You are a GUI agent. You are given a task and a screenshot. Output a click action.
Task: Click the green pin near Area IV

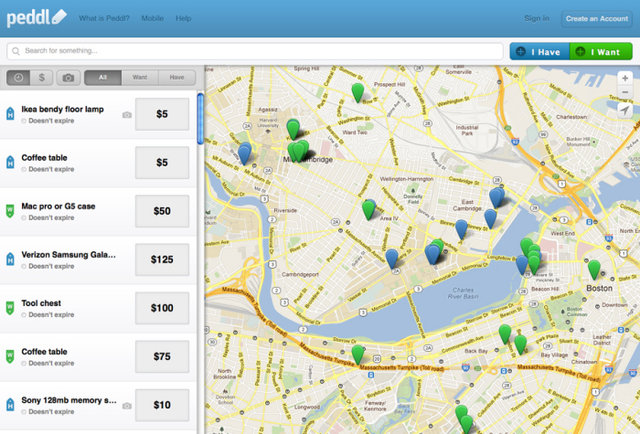(x=369, y=209)
